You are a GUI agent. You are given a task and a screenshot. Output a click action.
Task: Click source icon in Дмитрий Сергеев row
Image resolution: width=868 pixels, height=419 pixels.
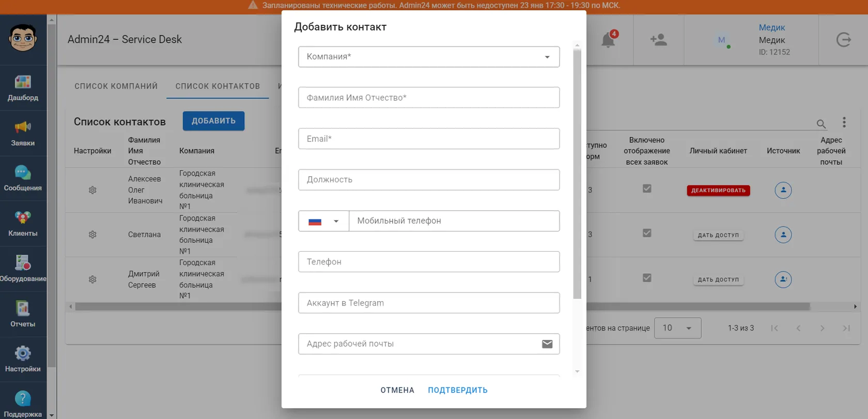(x=783, y=280)
